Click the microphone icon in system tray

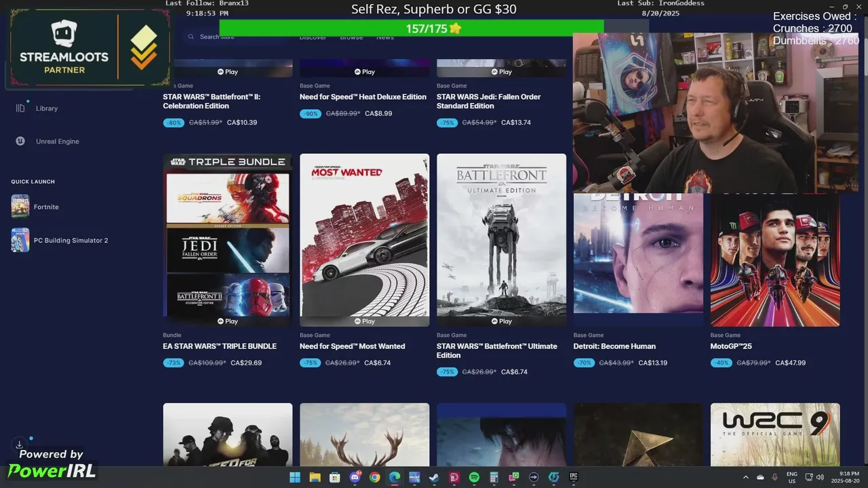tap(774, 477)
